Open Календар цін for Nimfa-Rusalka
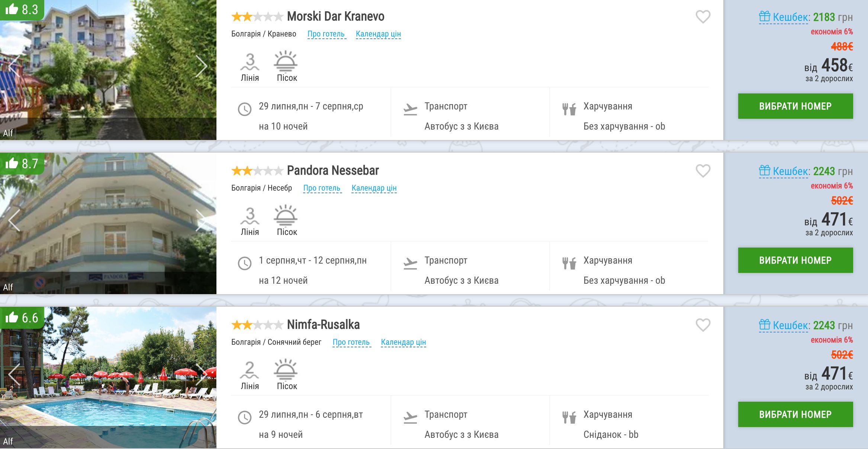 (x=404, y=343)
